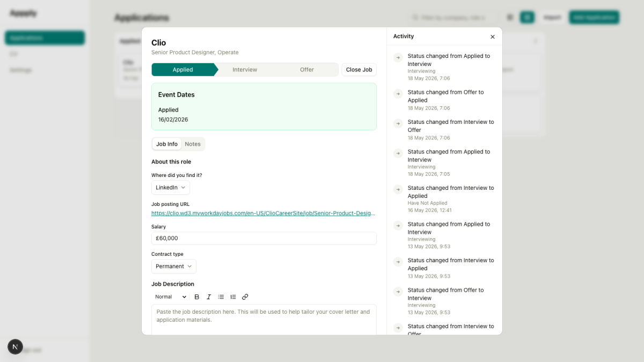Click the 16 May 2026, 12:41 timestamp
644x362 pixels.
pyautogui.click(x=429, y=210)
